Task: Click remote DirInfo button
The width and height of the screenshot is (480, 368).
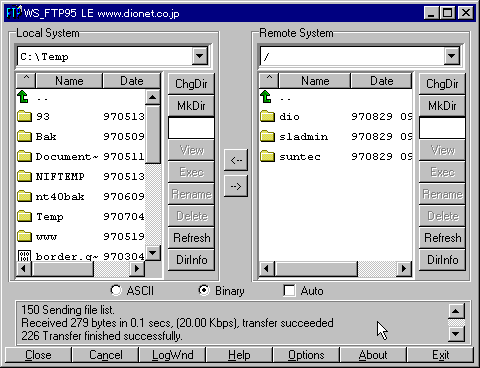Action: tap(442, 260)
